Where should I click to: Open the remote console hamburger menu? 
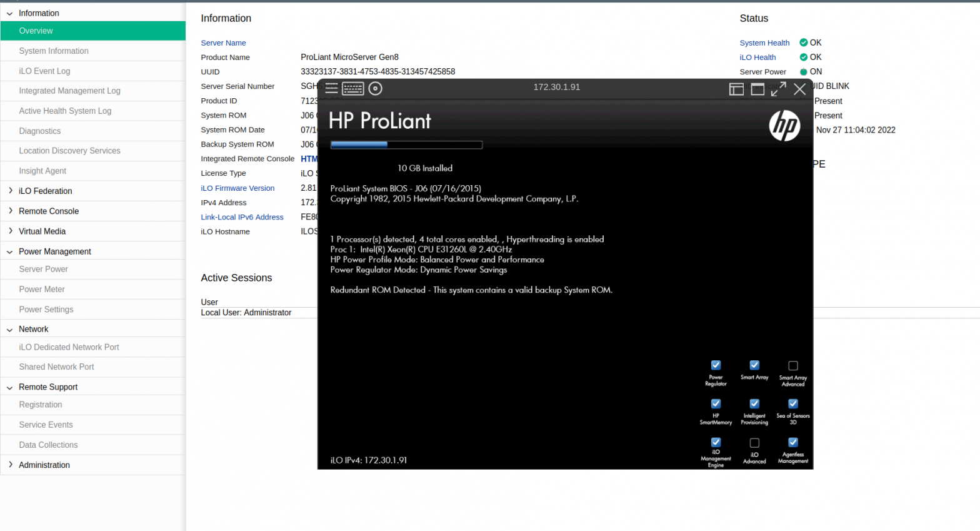(x=331, y=88)
